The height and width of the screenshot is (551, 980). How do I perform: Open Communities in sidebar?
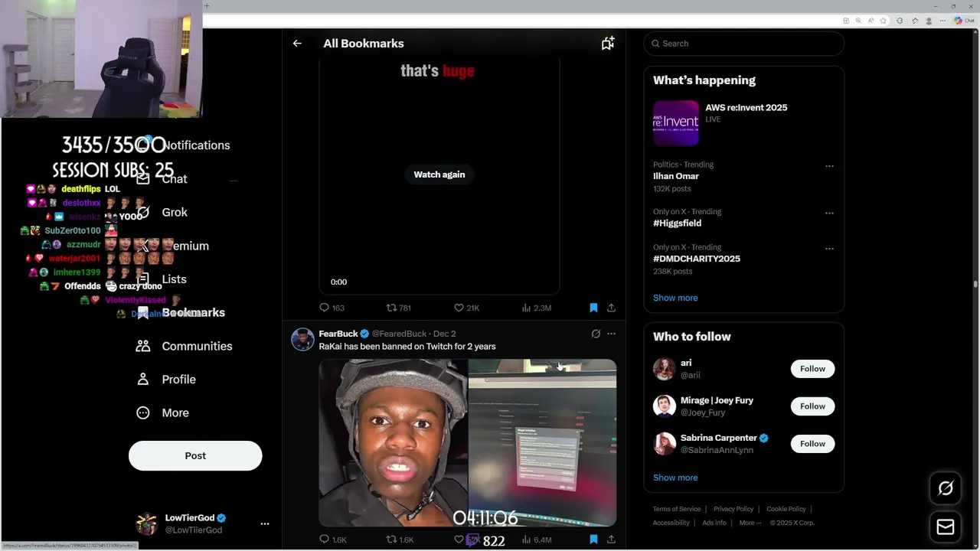click(184, 346)
